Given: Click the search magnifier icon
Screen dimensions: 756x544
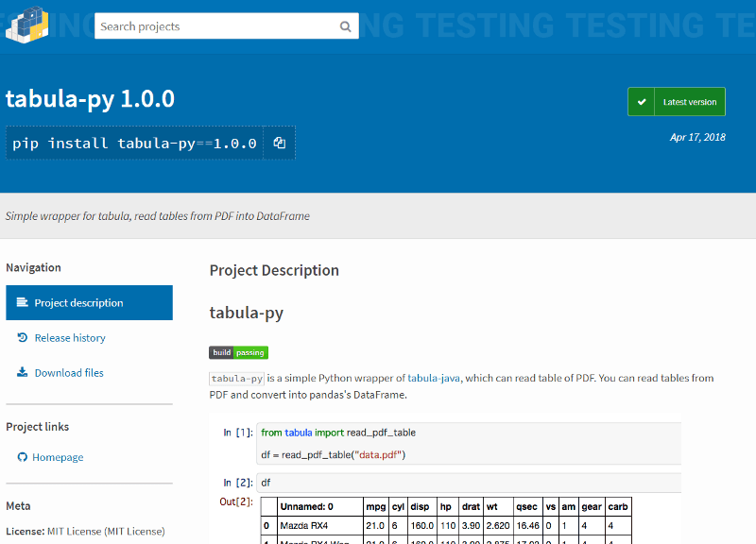Looking at the screenshot, I should click(x=347, y=26).
